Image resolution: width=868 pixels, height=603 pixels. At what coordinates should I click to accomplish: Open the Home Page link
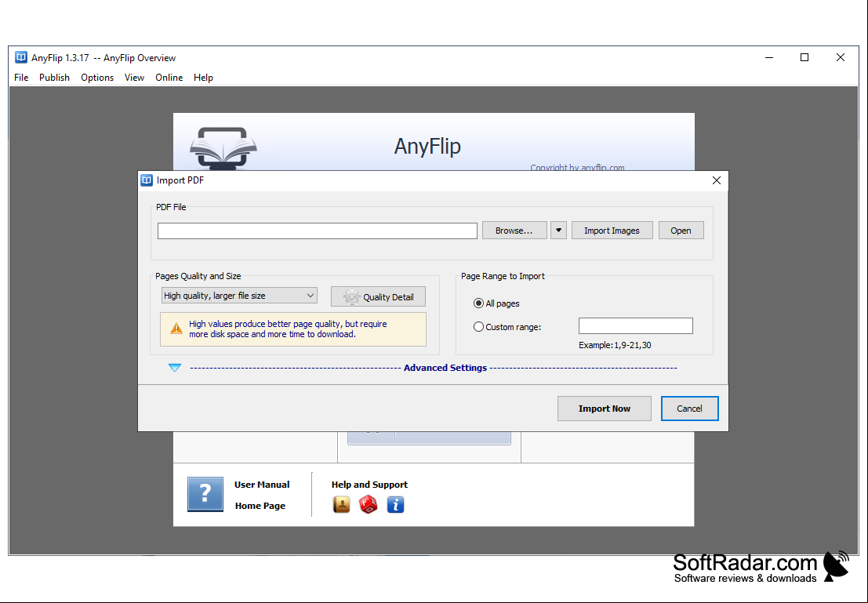(260, 506)
